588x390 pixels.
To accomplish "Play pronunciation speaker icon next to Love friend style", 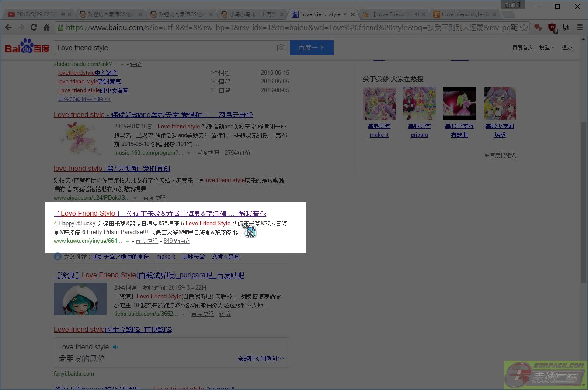I will coord(115,347).
